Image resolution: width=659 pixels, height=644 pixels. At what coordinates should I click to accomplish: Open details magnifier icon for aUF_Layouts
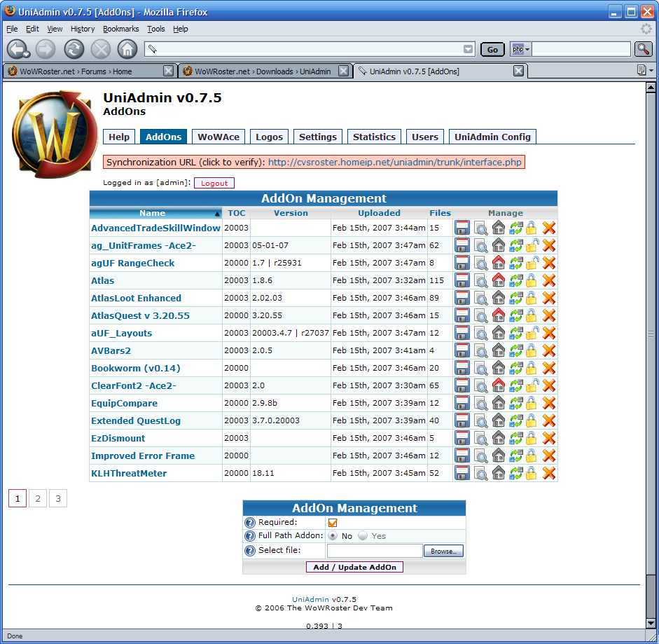click(x=480, y=333)
